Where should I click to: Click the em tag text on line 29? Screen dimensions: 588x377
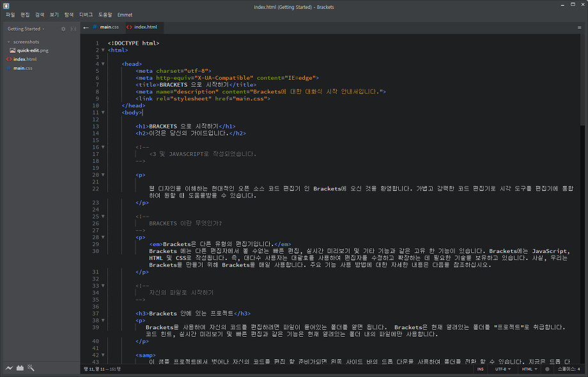[x=220, y=244]
